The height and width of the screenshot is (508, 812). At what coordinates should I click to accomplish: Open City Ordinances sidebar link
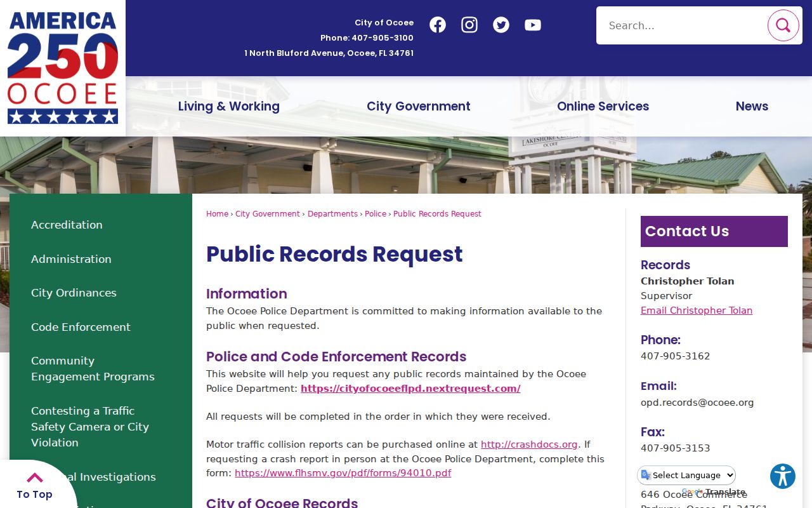[74, 293]
